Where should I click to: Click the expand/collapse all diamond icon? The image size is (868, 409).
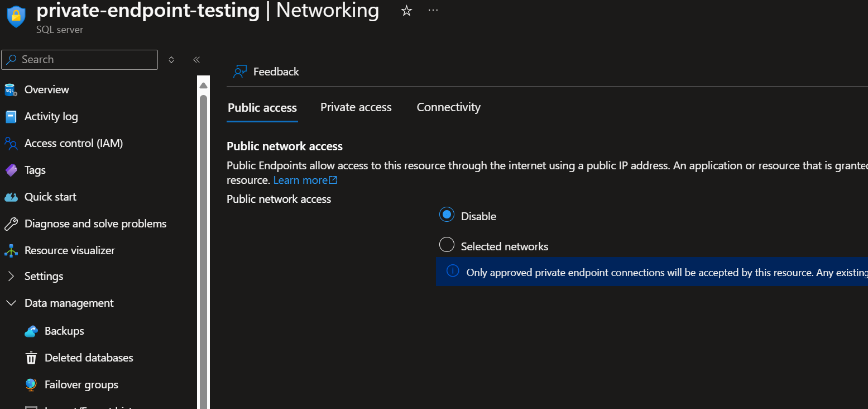[171, 60]
